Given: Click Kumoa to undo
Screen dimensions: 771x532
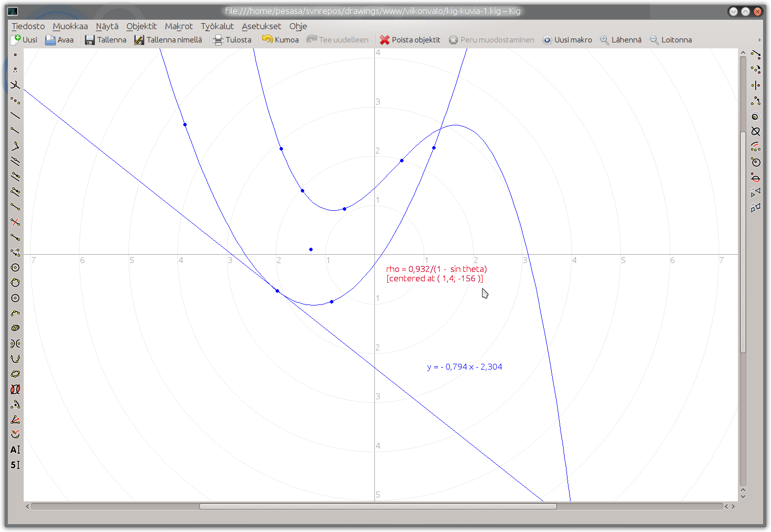Looking at the screenshot, I should [281, 40].
